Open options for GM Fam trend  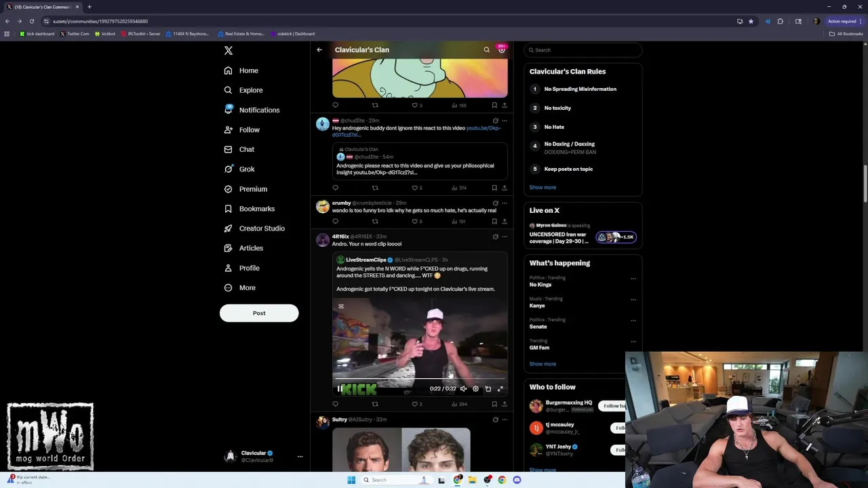click(633, 342)
